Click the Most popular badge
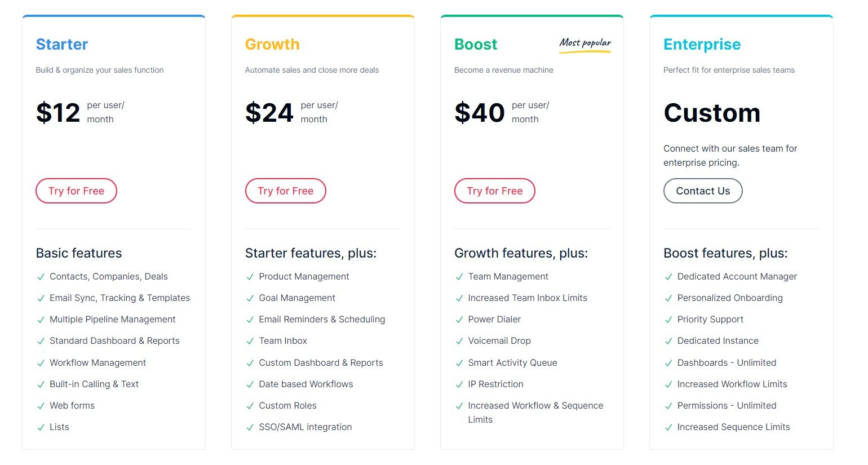868x465 pixels. pos(585,45)
